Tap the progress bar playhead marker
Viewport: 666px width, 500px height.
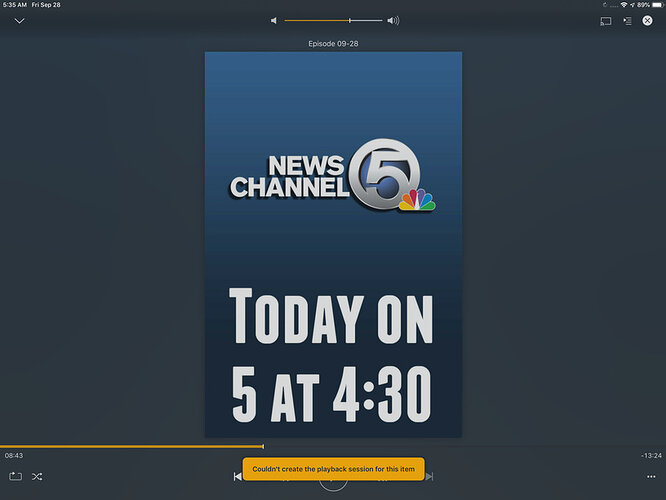[263, 446]
